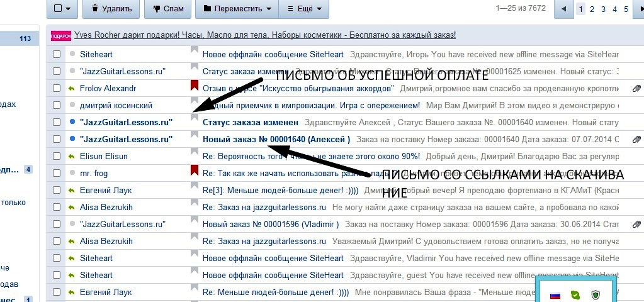Click the paperclip icon on Frolov Alexandr's email
The width and height of the screenshot is (644, 302).
tap(636, 89)
